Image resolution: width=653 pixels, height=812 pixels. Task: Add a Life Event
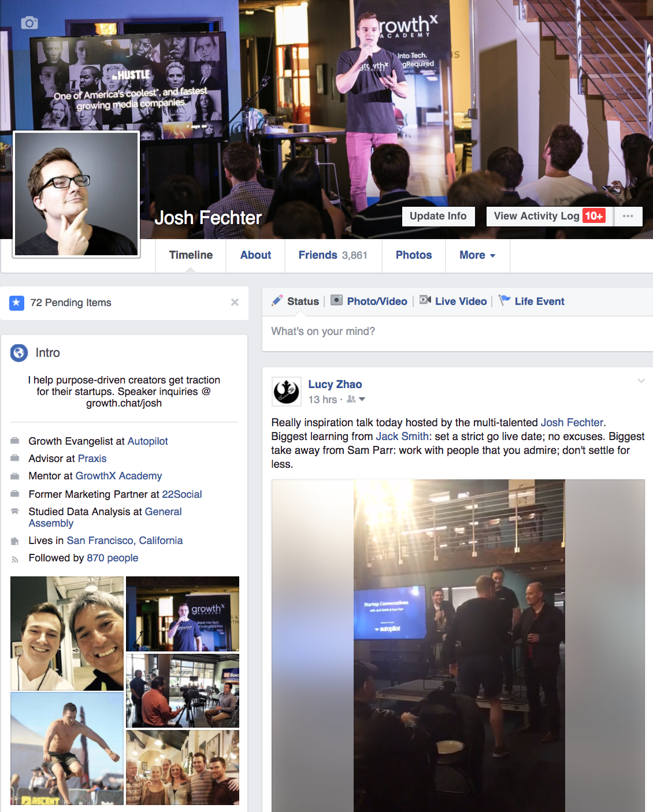tap(532, 301)
